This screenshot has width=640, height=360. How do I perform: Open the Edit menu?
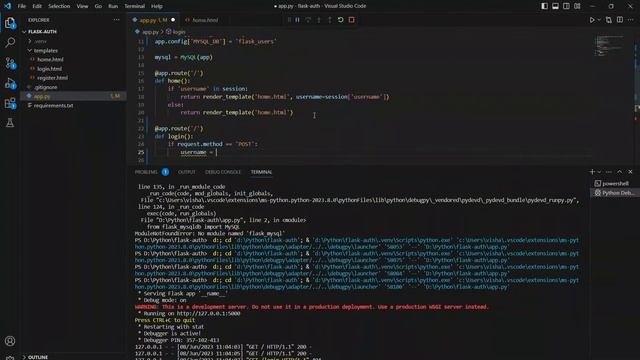click(37, 6)
